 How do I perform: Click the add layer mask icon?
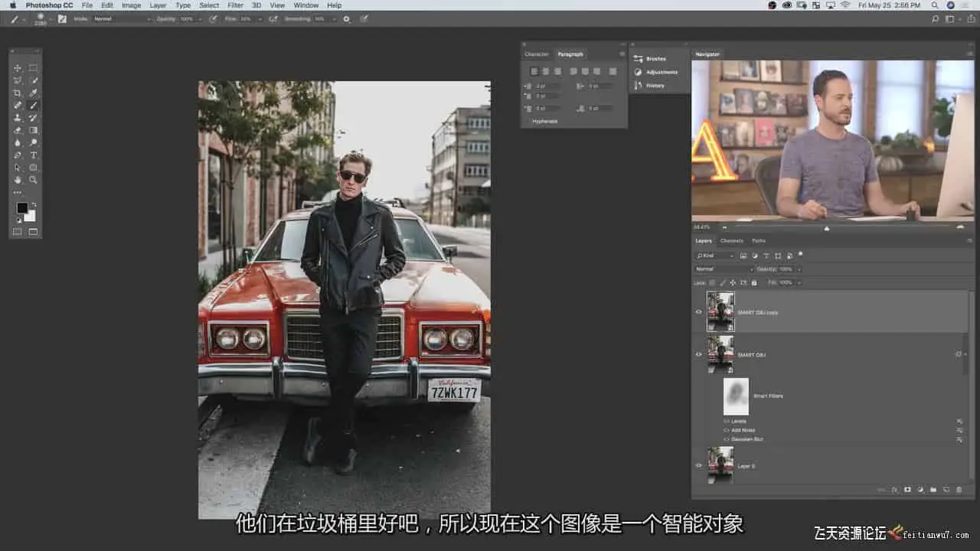907,490
